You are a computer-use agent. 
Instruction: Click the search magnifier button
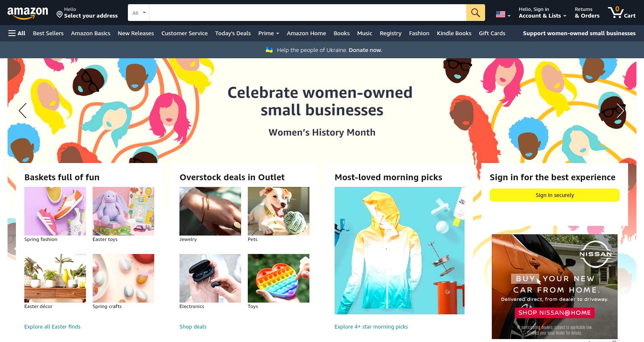[x=475, y=13]
